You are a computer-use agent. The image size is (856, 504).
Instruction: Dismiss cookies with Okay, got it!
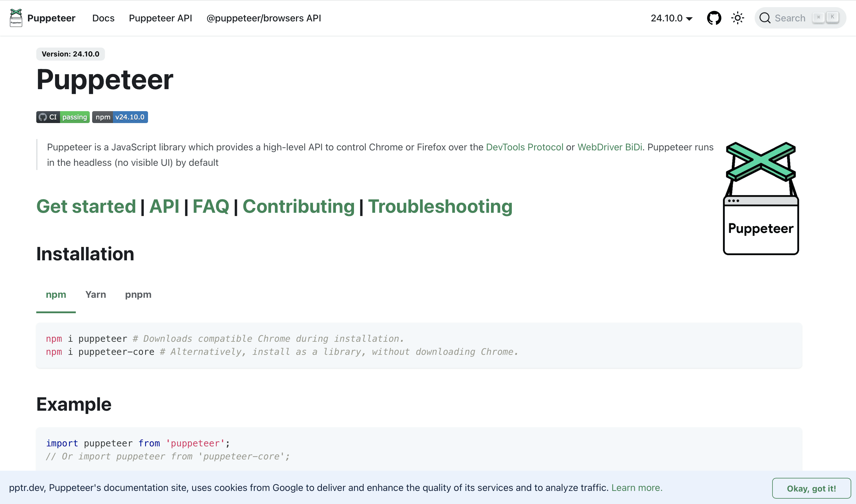pyautogui.click(x=811, y=488)
